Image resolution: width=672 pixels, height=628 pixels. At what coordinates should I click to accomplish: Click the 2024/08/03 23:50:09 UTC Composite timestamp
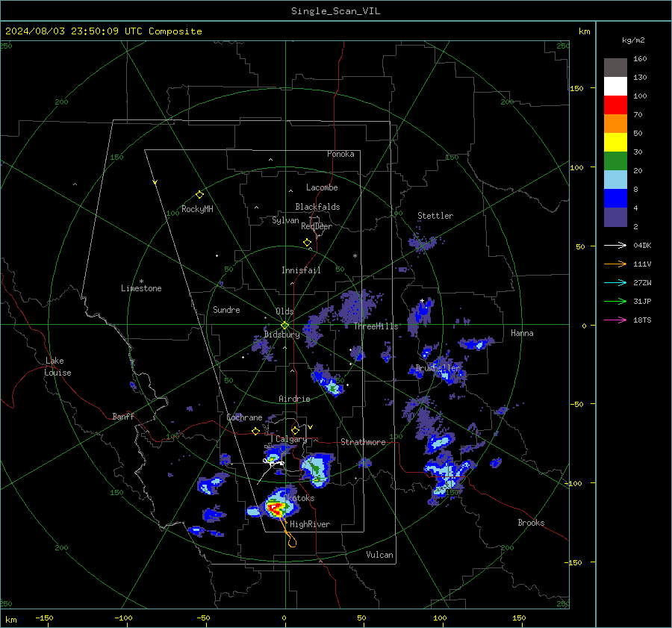(x=103, y=31)
